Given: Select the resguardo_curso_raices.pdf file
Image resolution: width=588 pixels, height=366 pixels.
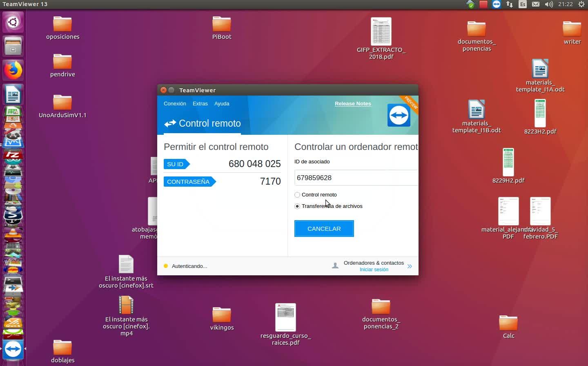Looking at the screenshot, I should [x=285, y=324].
